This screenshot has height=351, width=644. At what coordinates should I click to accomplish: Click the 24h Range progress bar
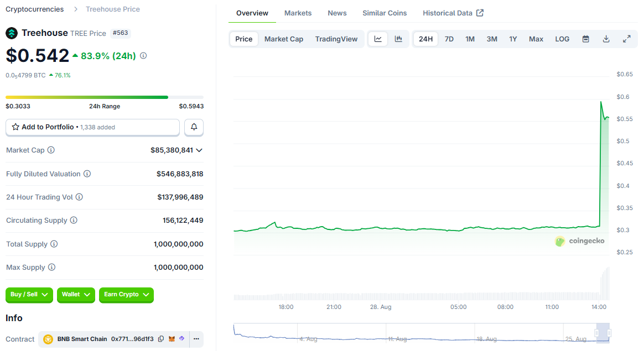[105, 97]
